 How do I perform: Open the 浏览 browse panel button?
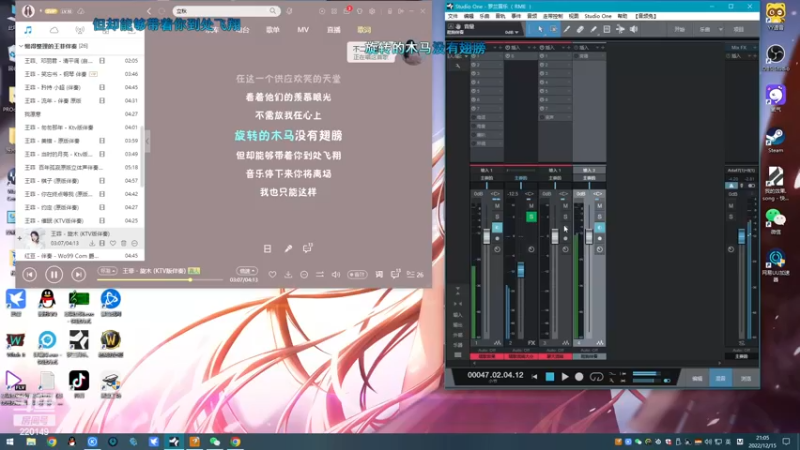[x=745, y=378]
